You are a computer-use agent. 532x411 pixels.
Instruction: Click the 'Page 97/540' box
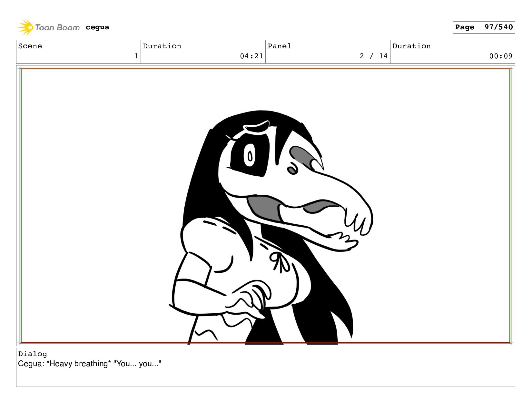point(484,27)
